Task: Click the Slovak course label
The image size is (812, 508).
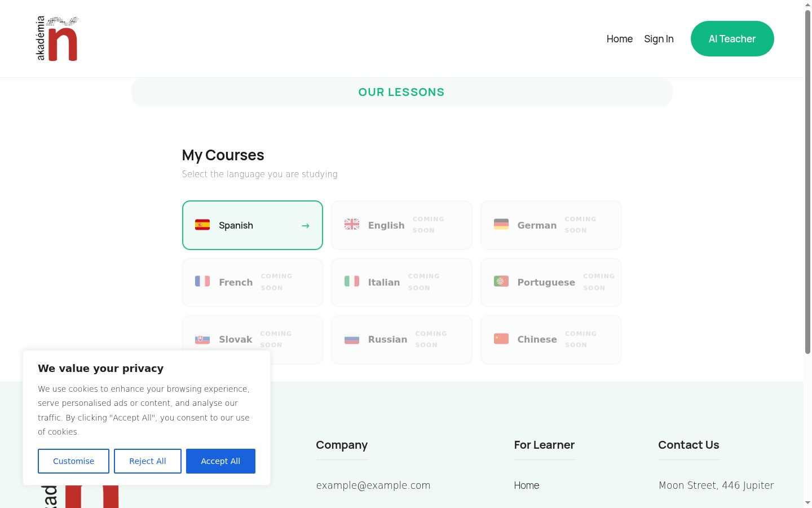Action: click(236, 339)
